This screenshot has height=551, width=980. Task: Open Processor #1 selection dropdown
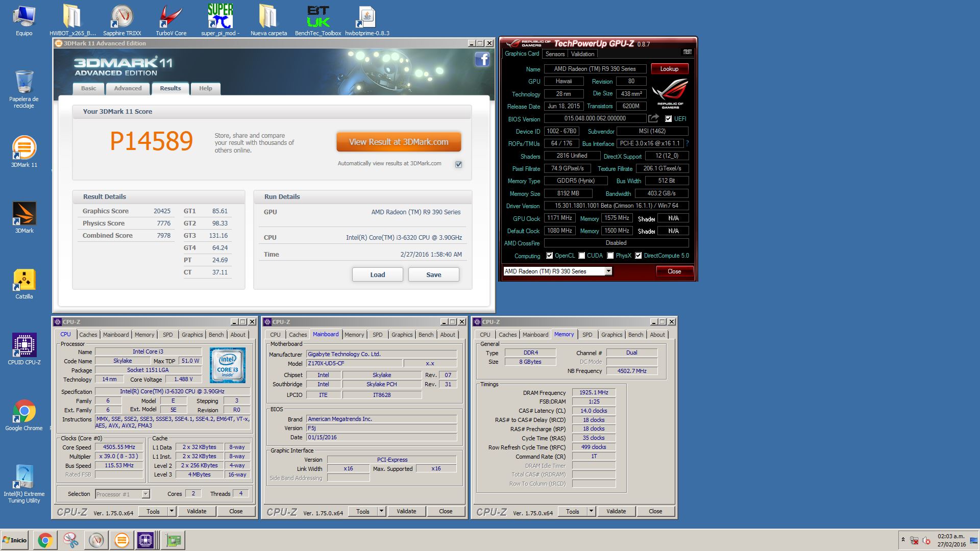[x=146, y=494]
